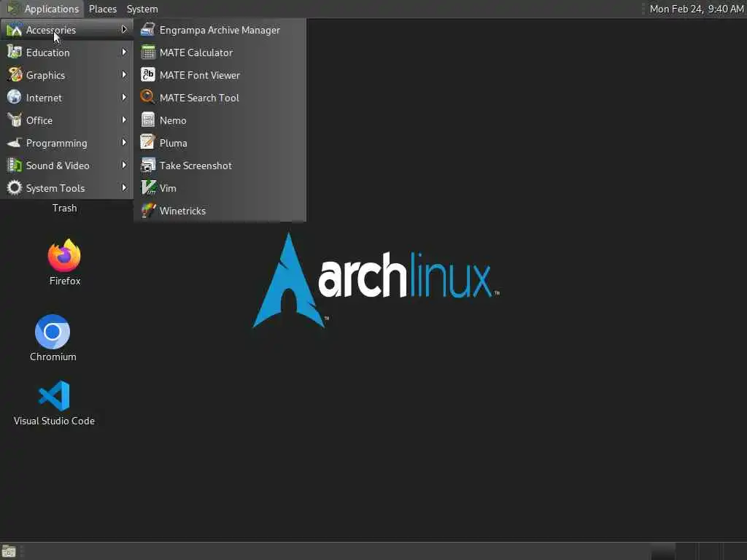
Task: Expand the Graphics submenu arrow
Action: [x=124, y=75]
